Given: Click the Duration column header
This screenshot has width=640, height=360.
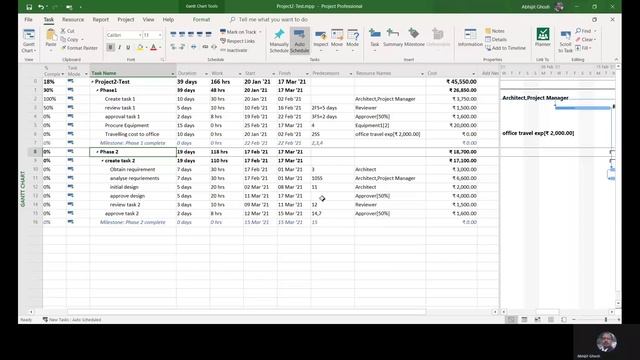Looking at the screenshot, I should click(193, 73).
